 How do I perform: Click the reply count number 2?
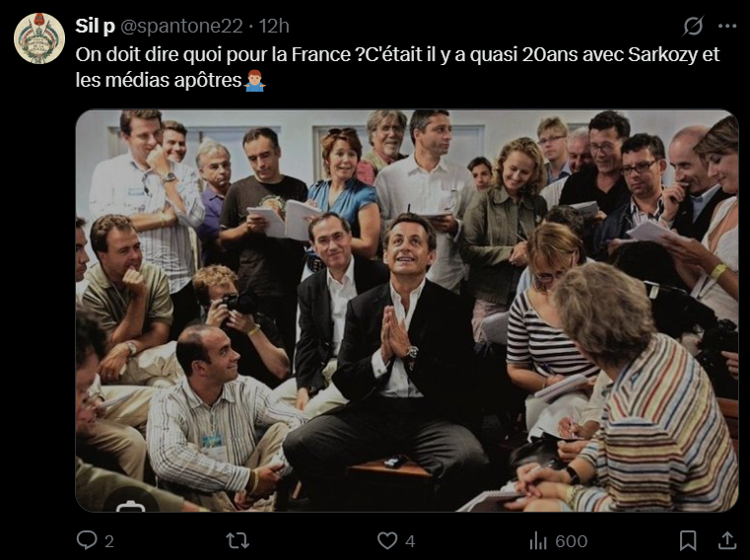tap(109, 541)
